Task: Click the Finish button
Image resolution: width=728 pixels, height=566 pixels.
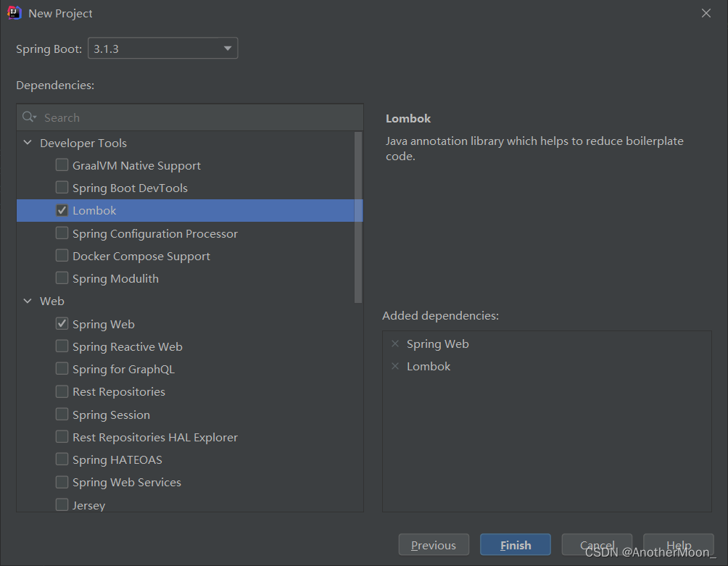Action: (515, 544)
